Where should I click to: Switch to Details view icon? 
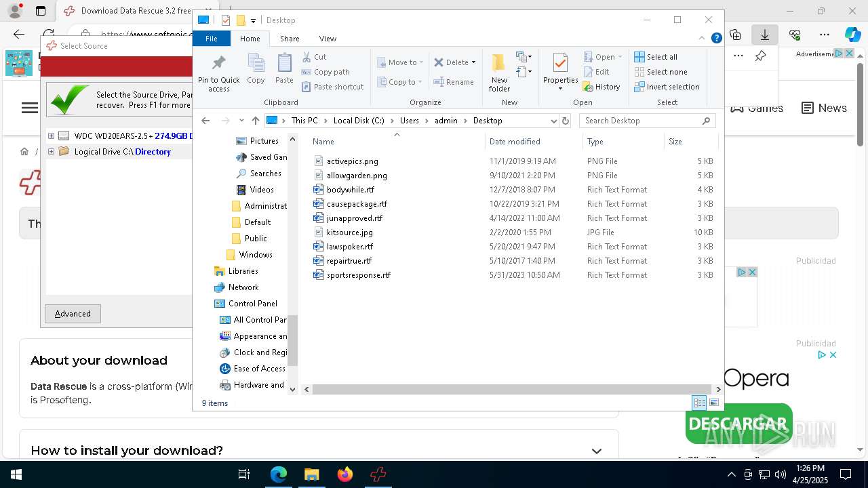coord(699,403)
